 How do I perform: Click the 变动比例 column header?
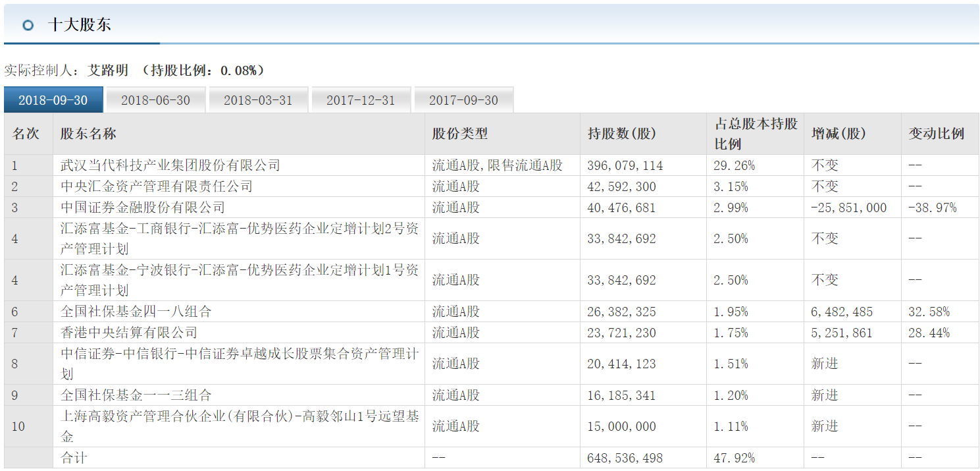tap(937, 134)
